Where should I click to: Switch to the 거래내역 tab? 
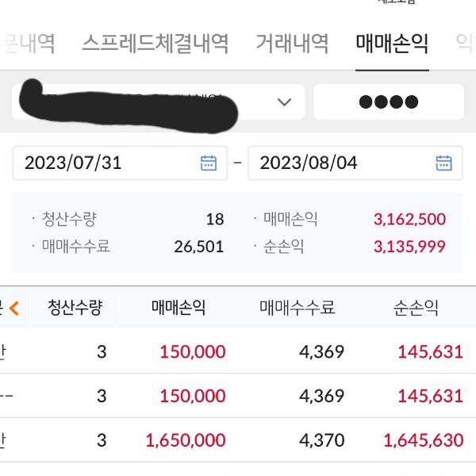pos(292,44)
